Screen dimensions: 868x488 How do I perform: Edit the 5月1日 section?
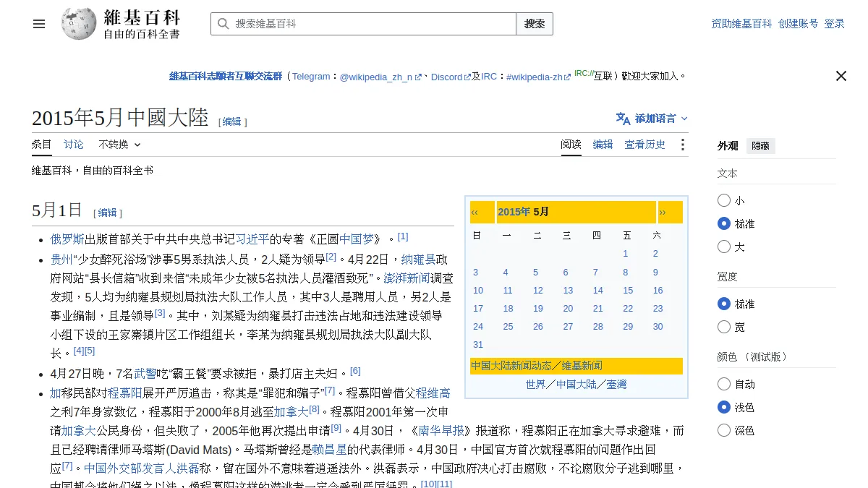tap(108, 213)
